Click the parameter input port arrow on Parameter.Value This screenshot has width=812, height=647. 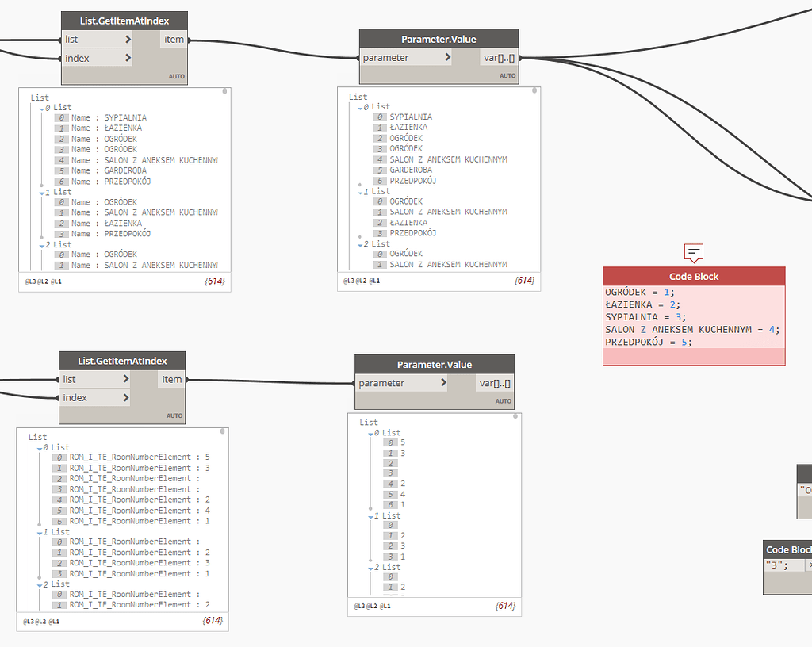446,57
